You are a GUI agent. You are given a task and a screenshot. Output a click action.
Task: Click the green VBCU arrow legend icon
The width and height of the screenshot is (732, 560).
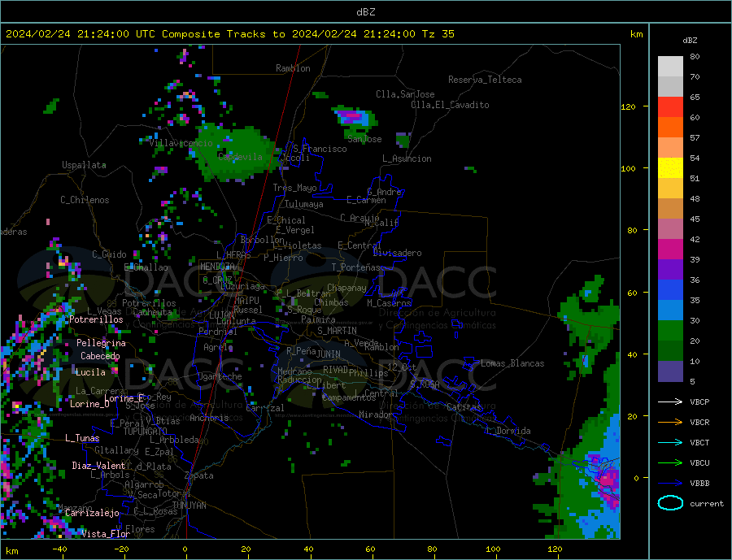[670, 463]
